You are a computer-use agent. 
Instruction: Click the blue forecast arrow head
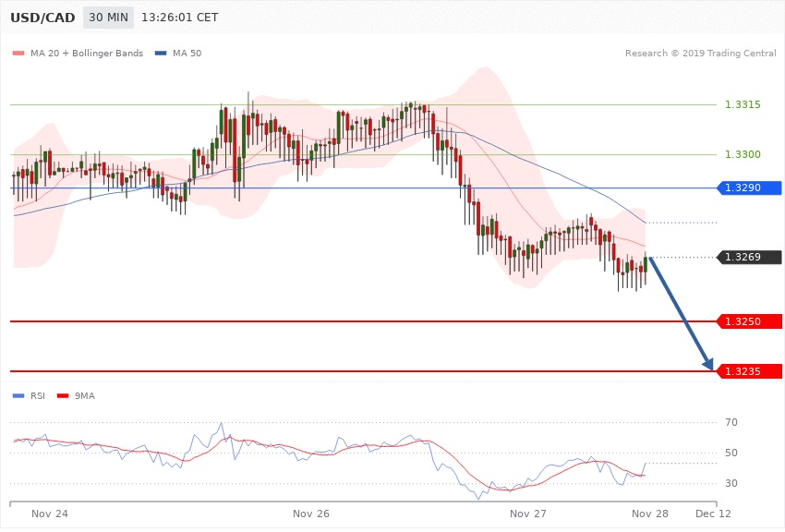[x=709, y=364]
